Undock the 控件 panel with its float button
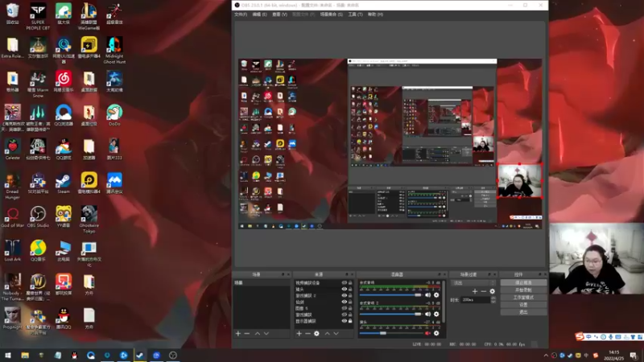 click(x=539, y=274)
